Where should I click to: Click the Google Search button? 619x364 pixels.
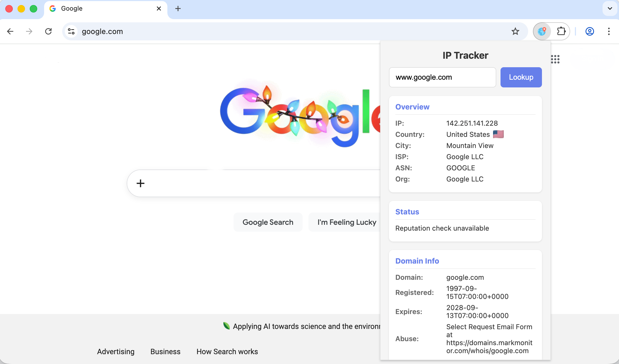(268, 222)
